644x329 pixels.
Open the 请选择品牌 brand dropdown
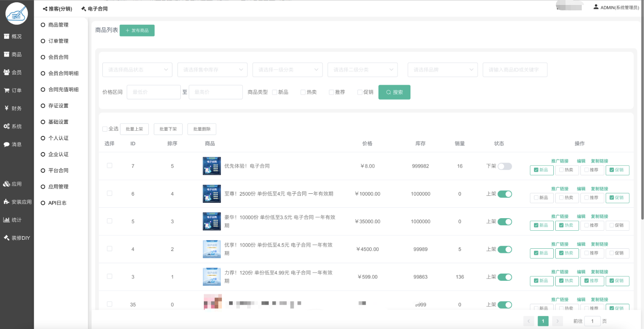click(442, 70)
